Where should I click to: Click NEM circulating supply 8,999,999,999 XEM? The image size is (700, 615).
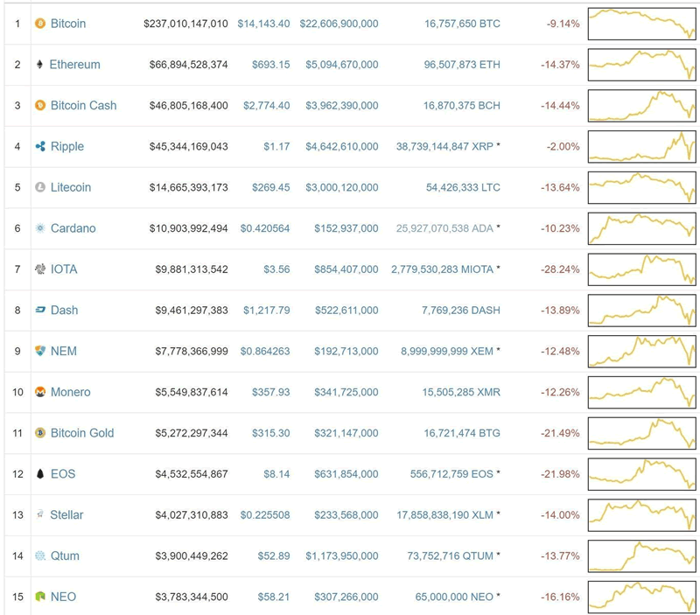(x=447, y=351)
